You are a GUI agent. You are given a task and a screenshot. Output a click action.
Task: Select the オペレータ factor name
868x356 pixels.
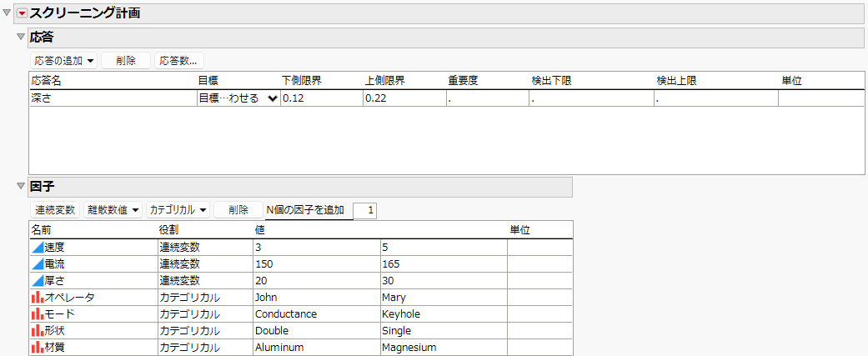click(x=69, y=298)
